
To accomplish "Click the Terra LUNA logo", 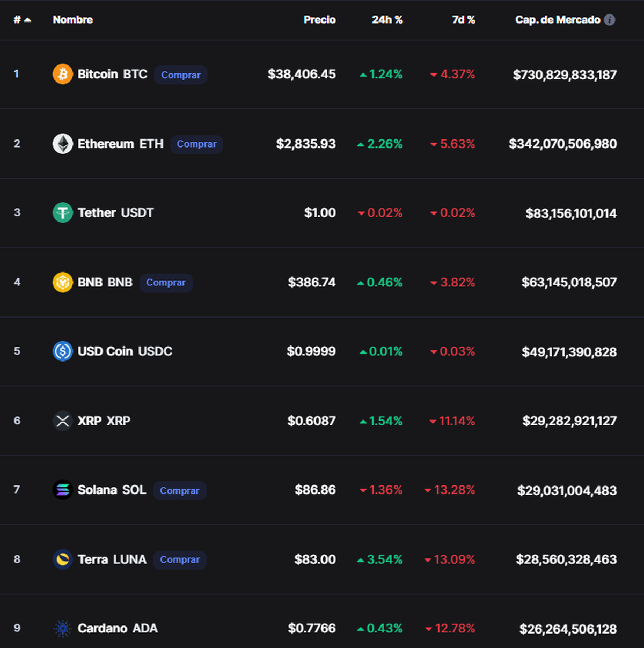I will click(x=63, y=559).
